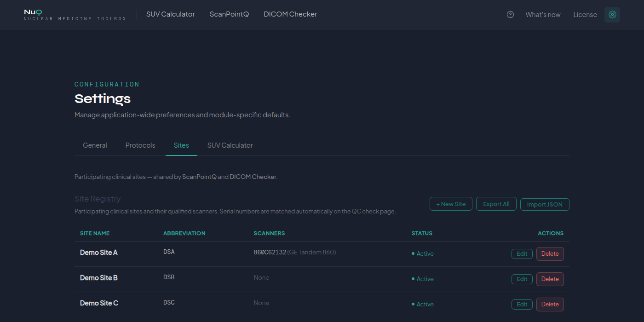Click the Import JSON button
Image resolution: width=644 pixels, height=322 pixels.
545,204
